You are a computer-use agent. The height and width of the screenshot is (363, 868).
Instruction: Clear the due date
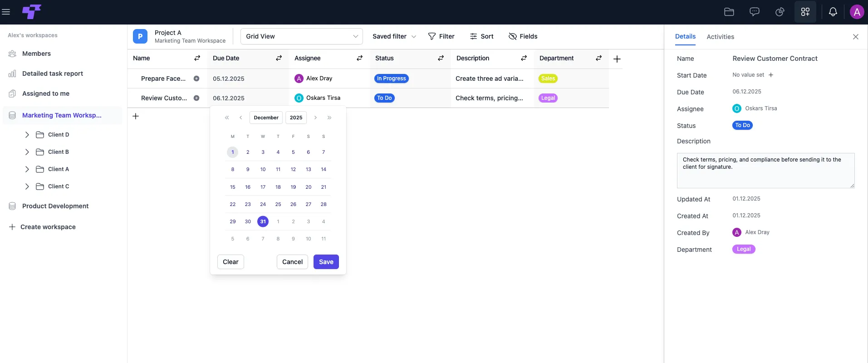(230, 262)
